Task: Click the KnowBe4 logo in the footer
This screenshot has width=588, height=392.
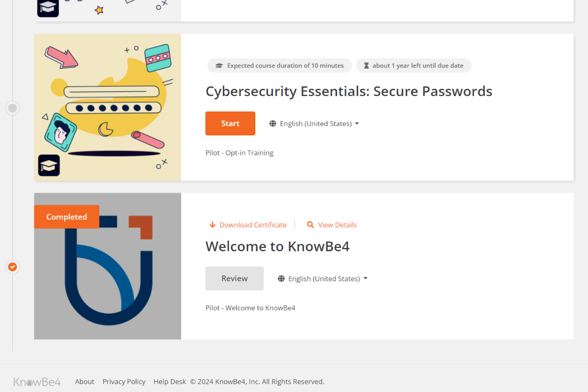Action: point(37,382)
